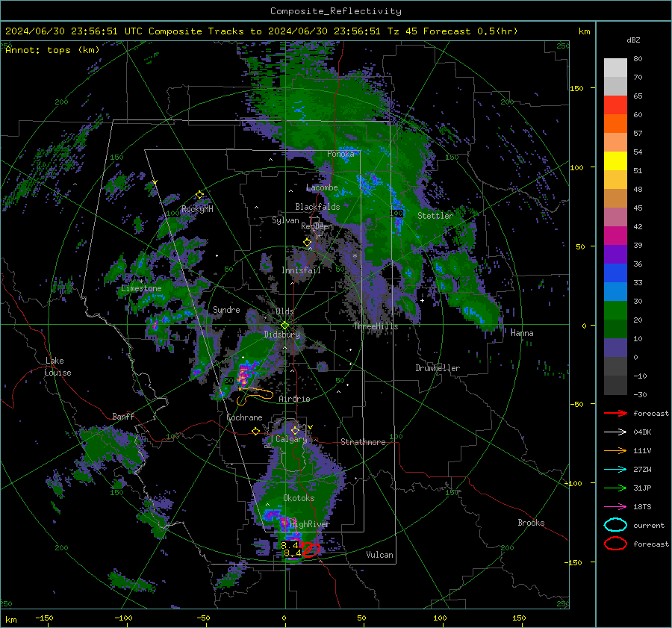Screen dimensions: 672x628
Task: Click the Stettler town label
Action: click(x=435, y=216)
